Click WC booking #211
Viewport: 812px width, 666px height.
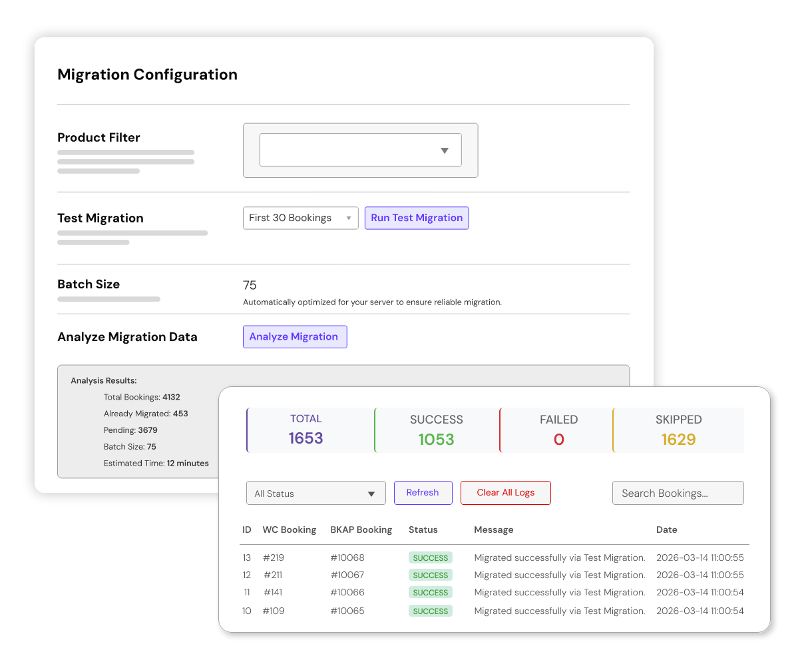click(x=273, y=575)
